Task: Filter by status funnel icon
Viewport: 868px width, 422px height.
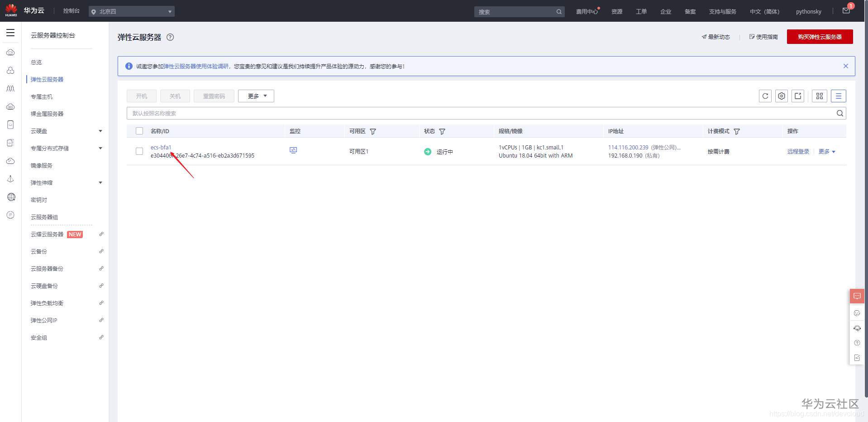Action: pyautogui.click(x=442, y=131)
